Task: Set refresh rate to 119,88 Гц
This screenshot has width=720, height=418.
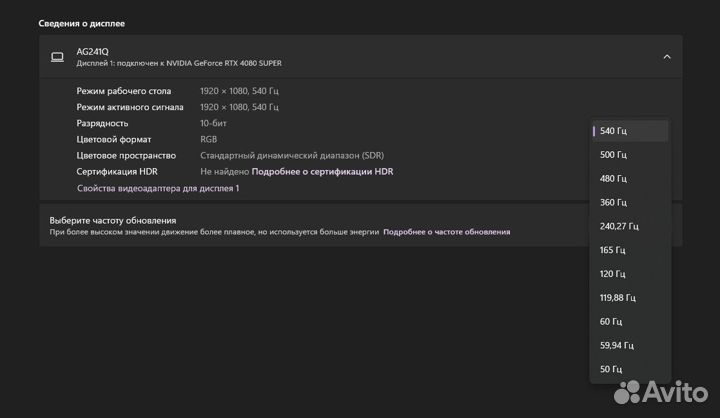Action: click(x=630, y=298)
